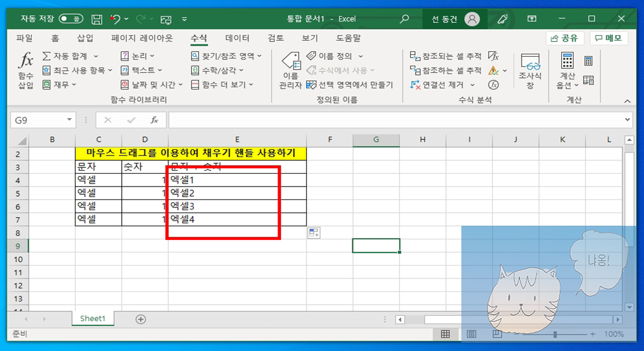Open Recently Used (최근 사용 항목) functions

coord(77,70)
